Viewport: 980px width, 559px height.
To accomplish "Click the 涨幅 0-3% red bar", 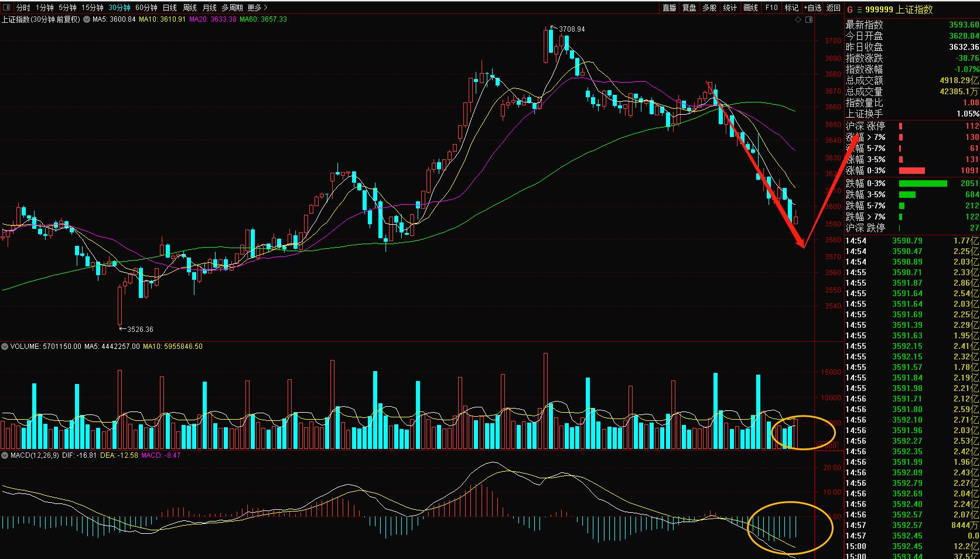I will click(x=911, y=171).
